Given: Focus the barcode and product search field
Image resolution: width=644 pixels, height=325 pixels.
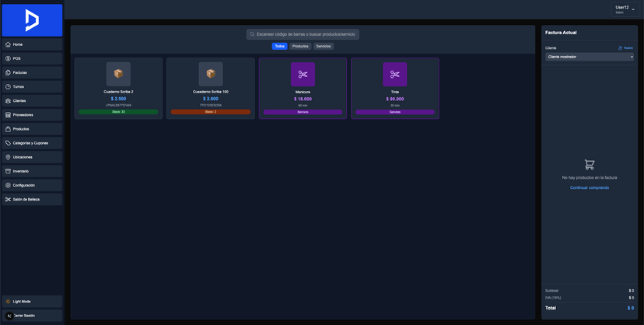Looking at the screenshot, I should coord(303,34).
